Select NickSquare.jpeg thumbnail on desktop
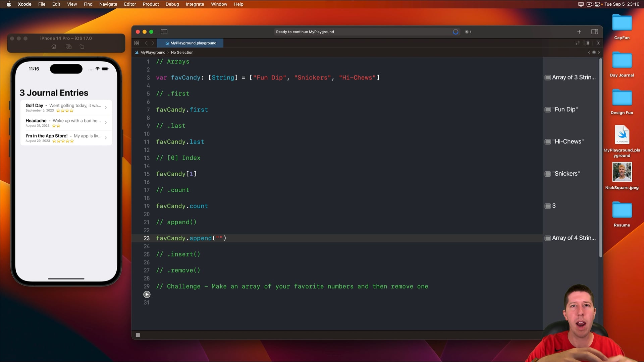The width and height of the screenshot is (644, 362). pos(622,172)
